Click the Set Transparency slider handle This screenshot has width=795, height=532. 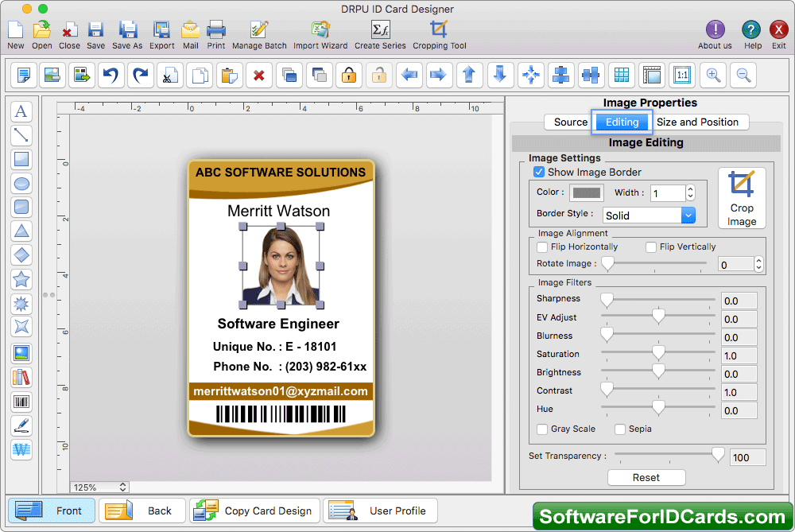tap(717, 455)
